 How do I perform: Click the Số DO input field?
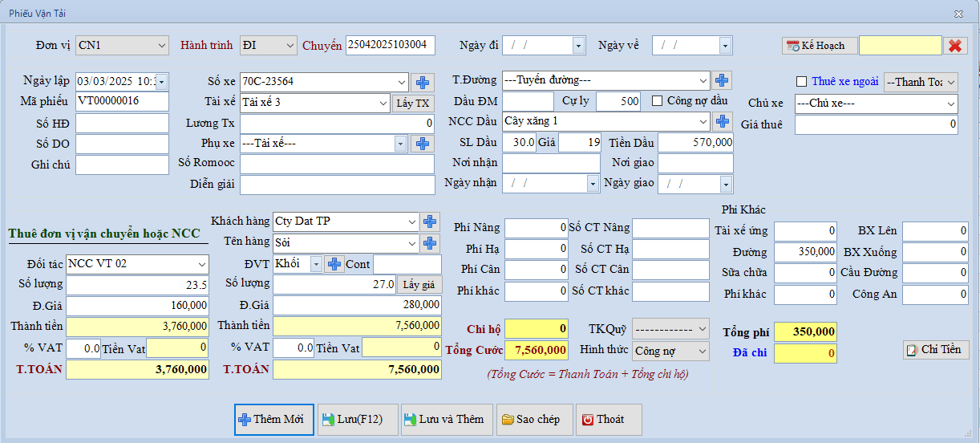(122, 144)
